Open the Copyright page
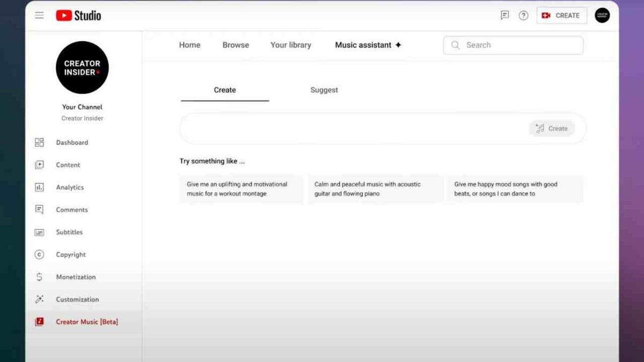Viewport: 644px width, 362px height. tap(71, 255)
